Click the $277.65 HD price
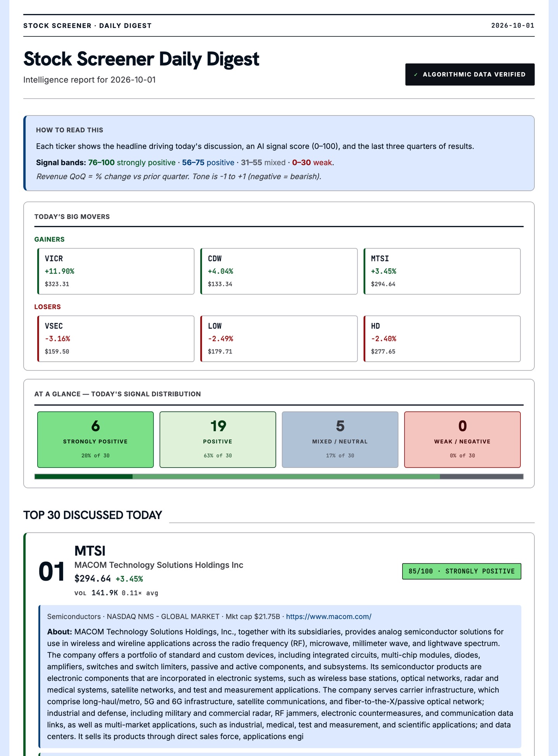Screen dimensions: 558x756 pos(383,352)
